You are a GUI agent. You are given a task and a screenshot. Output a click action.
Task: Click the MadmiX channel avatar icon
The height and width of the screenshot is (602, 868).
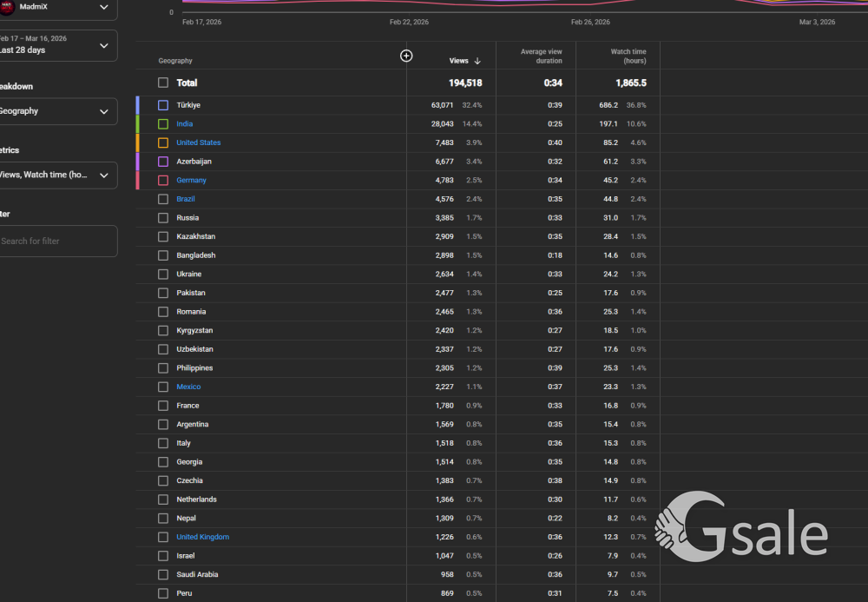click(7, 7)
